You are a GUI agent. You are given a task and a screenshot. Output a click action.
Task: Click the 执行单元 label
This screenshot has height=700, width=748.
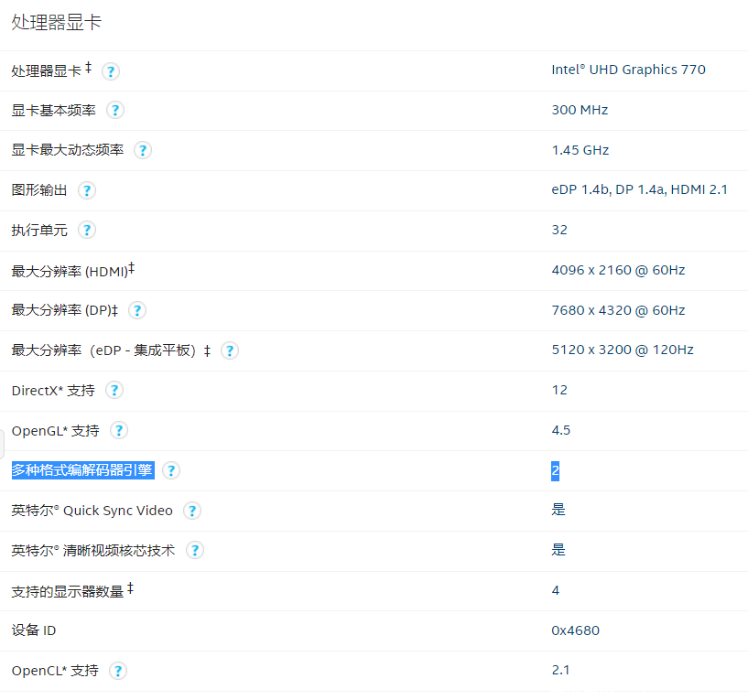(x=39, y=231)
